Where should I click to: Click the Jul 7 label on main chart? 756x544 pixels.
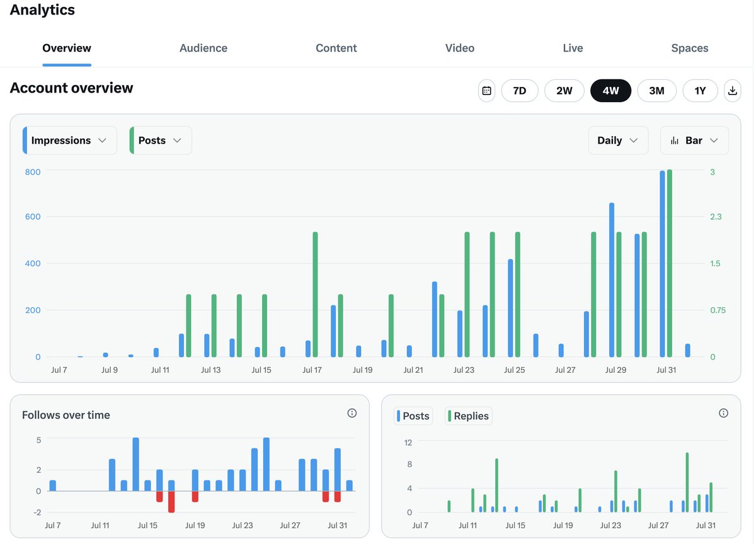click(59, 370)
